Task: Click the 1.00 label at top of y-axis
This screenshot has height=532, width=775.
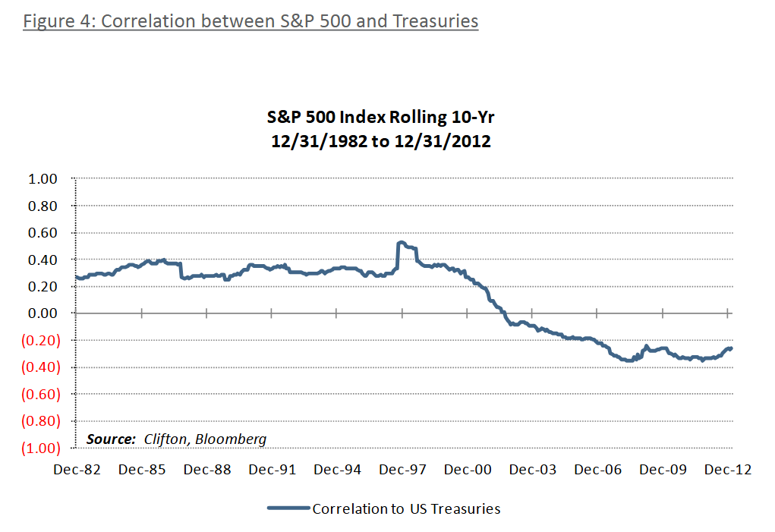Action: pos(44,179)
